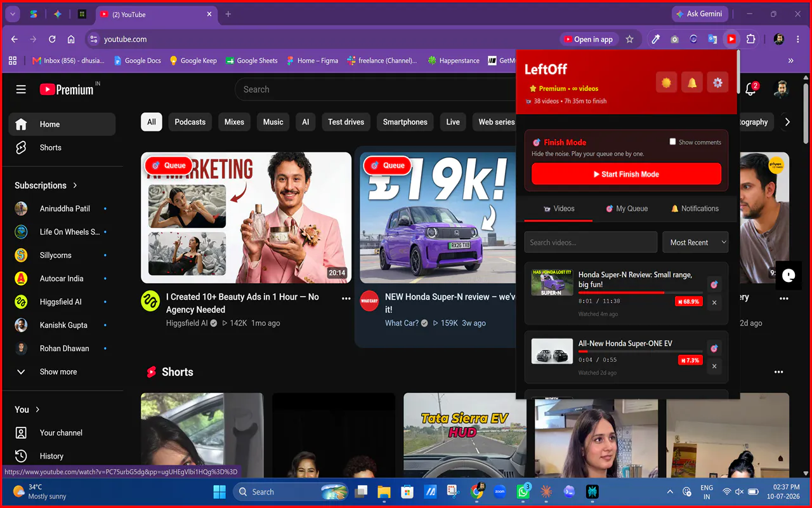Switch to Notifications tab in LeftOff
Screen dimensions: 812x508
coord(695,208)
